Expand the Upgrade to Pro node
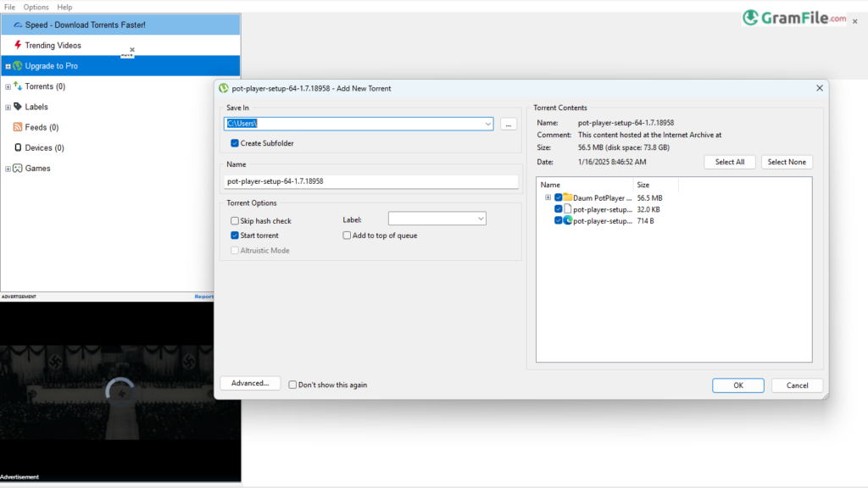Image resolution: width=868 pixels, height=488 pixels. [x=8, y=66]
